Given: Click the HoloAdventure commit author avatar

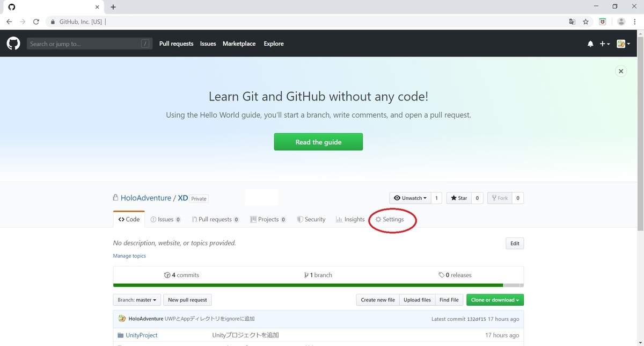Looking at the screenshot, I should [x=122, y=319].
